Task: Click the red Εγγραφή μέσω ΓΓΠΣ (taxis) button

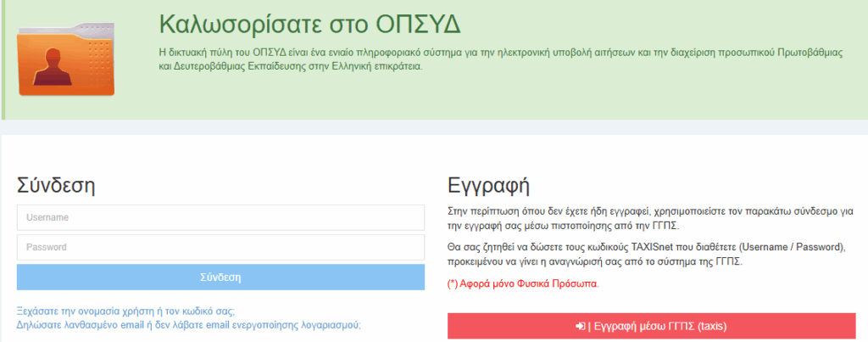Action: coord(652,326)
